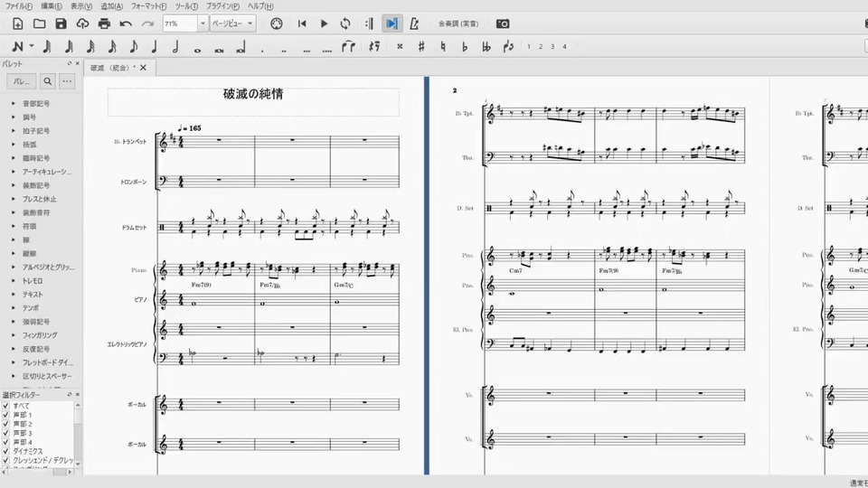The image size is (868, 488).
Task: Add a tie between notes
Action: point(348,47)
